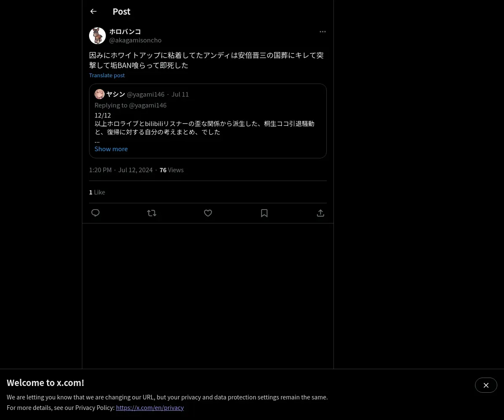This screenshot has height=420, width=504.
Task: Click the ホロバンコ display name
Action: pos(125,31)
